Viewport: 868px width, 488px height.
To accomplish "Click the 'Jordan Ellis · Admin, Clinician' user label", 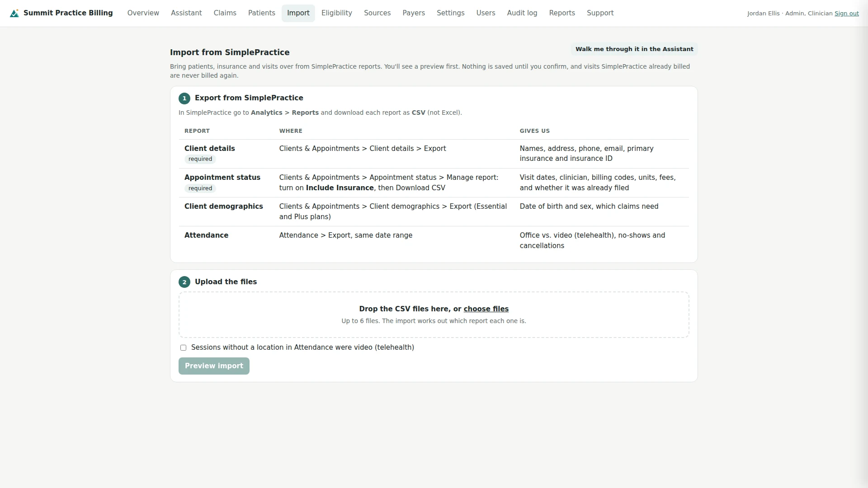I will click(x=790, y=14).
